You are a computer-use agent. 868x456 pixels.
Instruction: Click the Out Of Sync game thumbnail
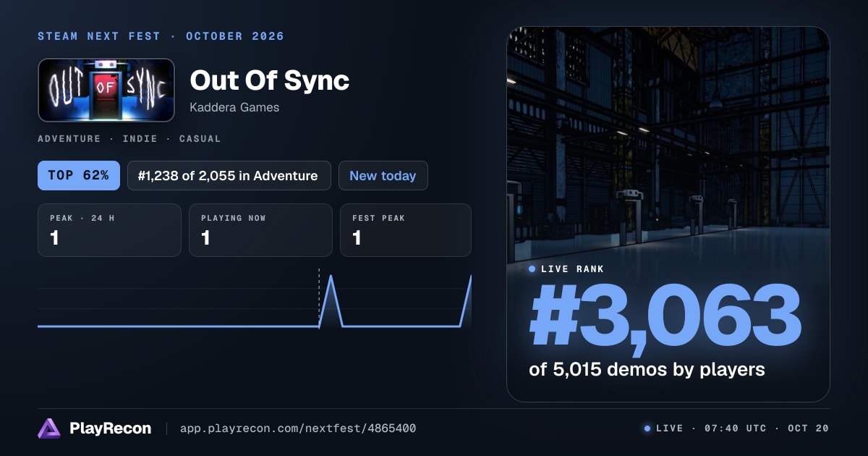coord(106,90)
